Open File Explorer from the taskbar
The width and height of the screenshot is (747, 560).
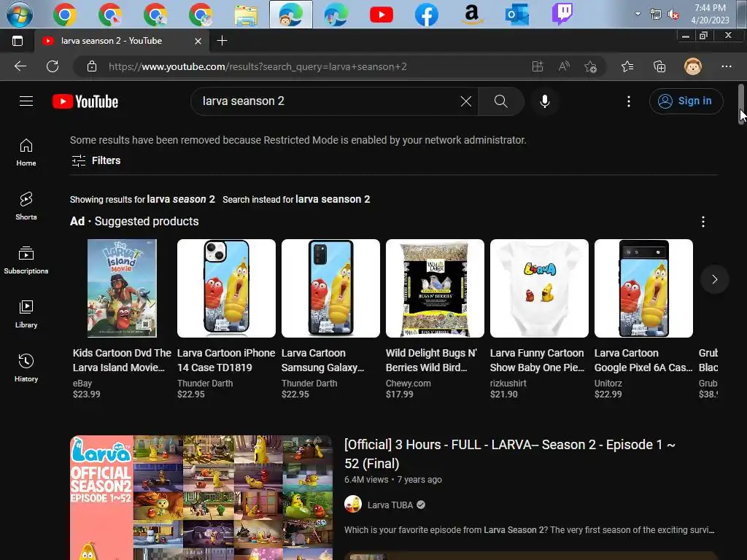[x=246, y=15]
